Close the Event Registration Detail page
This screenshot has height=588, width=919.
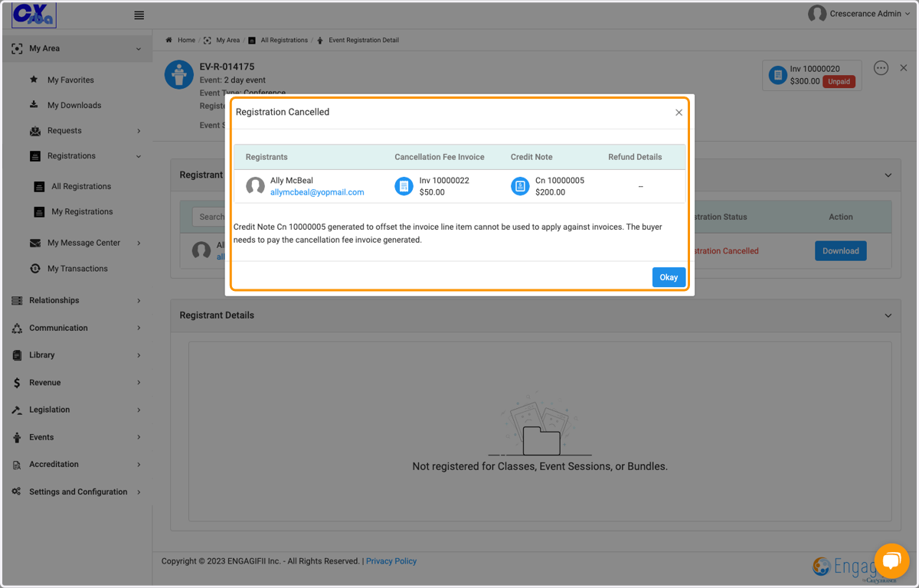[x=904, y=68]
